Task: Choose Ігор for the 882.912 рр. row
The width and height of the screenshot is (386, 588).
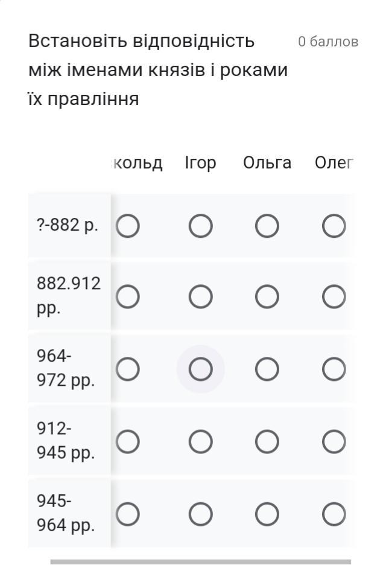Action: pos(201,296)
